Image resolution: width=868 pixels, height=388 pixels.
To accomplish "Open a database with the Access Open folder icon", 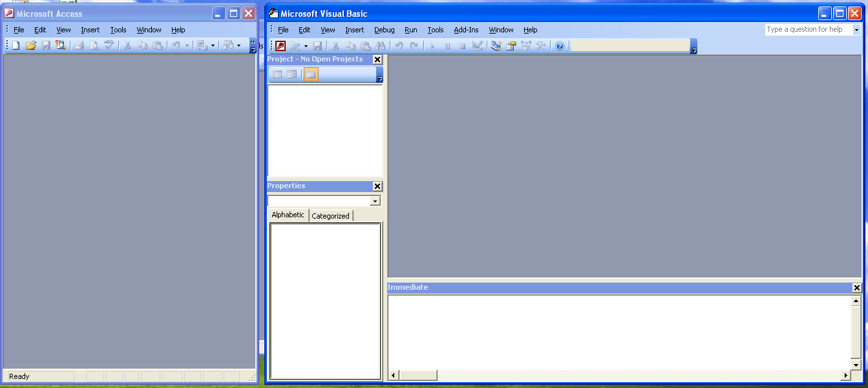I will pyautogui.click(x=30, y=45).
